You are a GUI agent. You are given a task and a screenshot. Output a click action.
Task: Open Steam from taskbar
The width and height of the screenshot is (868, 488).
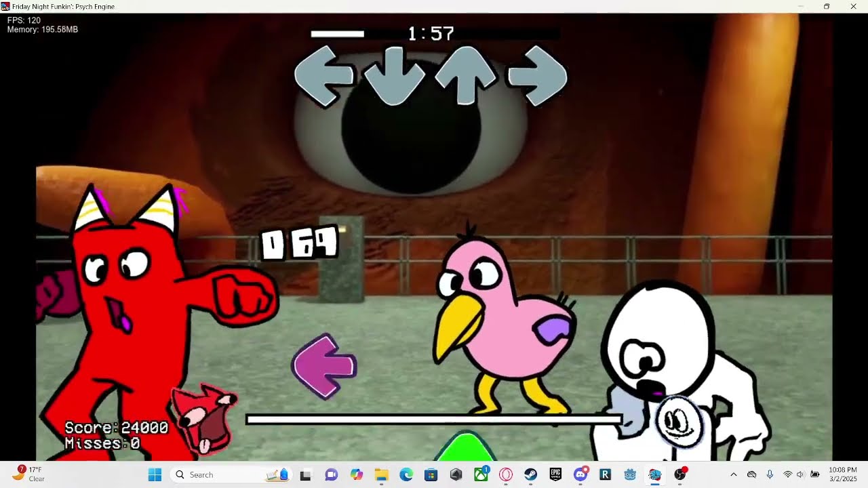530,474
